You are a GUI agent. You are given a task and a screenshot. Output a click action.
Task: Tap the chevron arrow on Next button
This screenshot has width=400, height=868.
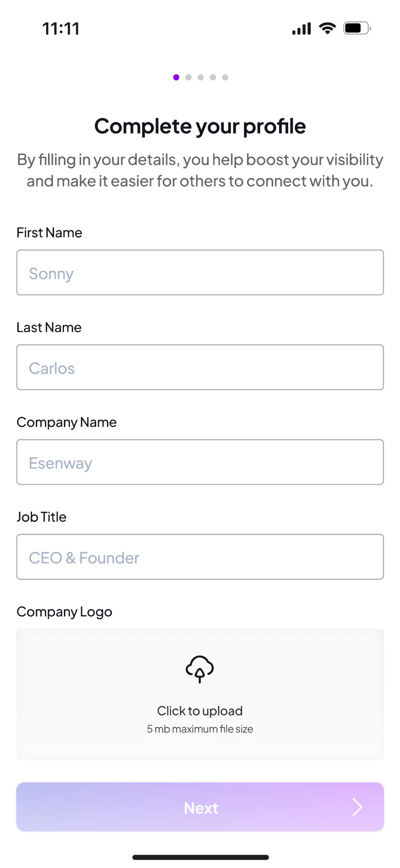[x=358, y=807]
